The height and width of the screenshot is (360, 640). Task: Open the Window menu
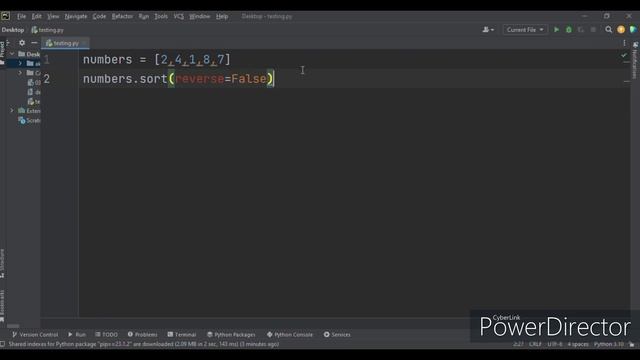pos(199,17)
